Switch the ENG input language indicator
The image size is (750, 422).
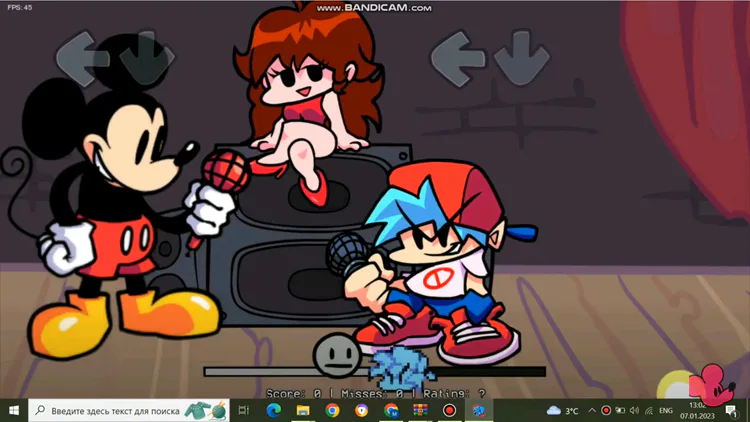click(666, 411)
